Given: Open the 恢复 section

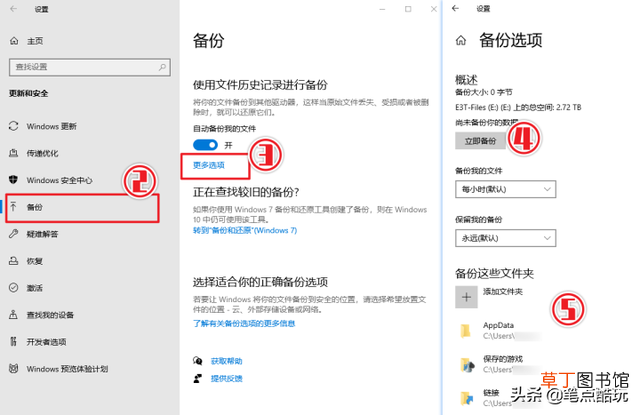Looking at the screenshot, I should tap(35, 261).
